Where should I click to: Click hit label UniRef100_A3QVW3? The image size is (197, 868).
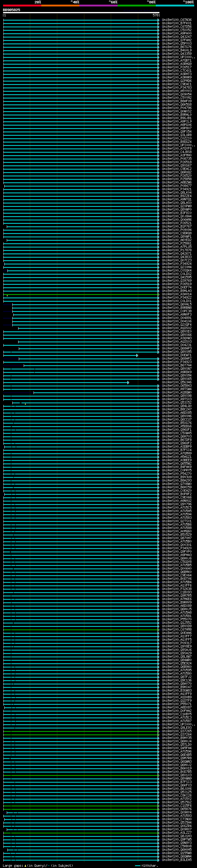177,338
